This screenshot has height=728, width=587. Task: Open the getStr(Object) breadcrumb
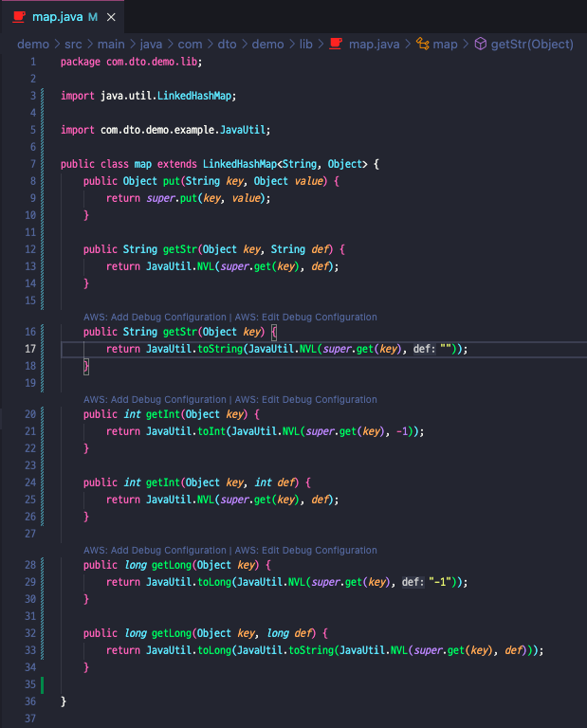(532, 45)
